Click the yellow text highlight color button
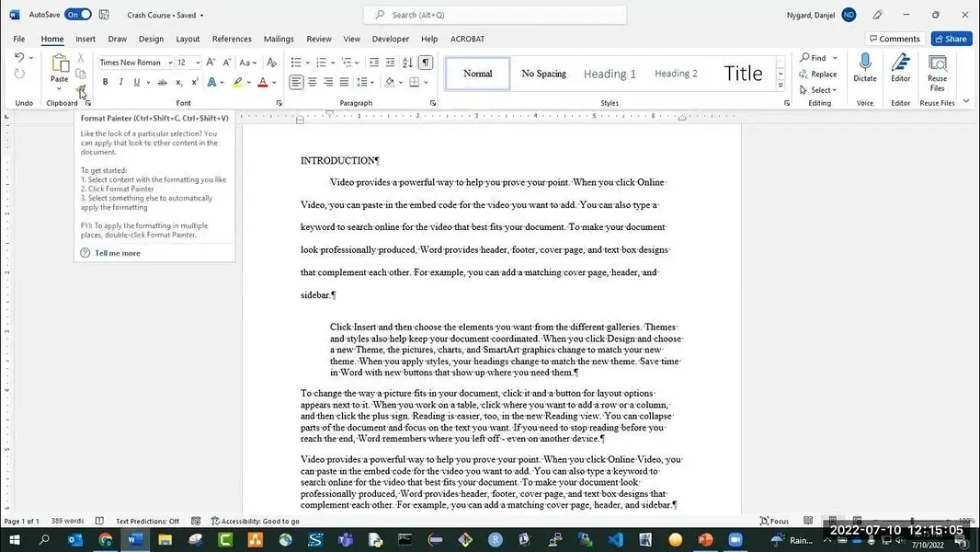Image resolution: width=980 pixels, height=552 pixels. click(237, 82)
